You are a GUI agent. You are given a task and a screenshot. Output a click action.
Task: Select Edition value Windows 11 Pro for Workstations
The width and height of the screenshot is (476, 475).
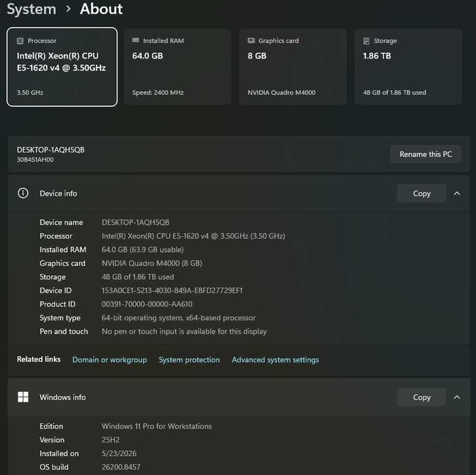tap(157, 426)
